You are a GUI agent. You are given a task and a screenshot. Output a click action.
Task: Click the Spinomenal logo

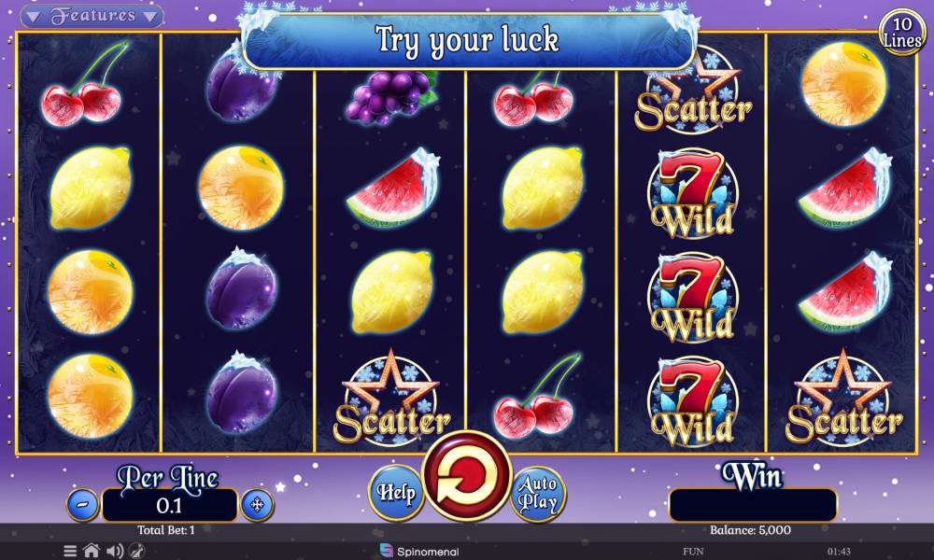pyautogui.click(x=420, y=551)
